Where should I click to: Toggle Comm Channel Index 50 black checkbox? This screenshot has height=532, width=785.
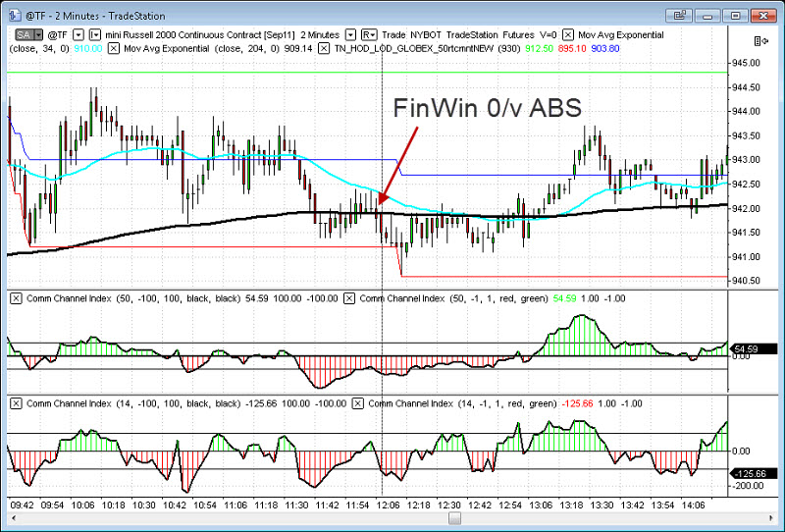tap(16, 297)
